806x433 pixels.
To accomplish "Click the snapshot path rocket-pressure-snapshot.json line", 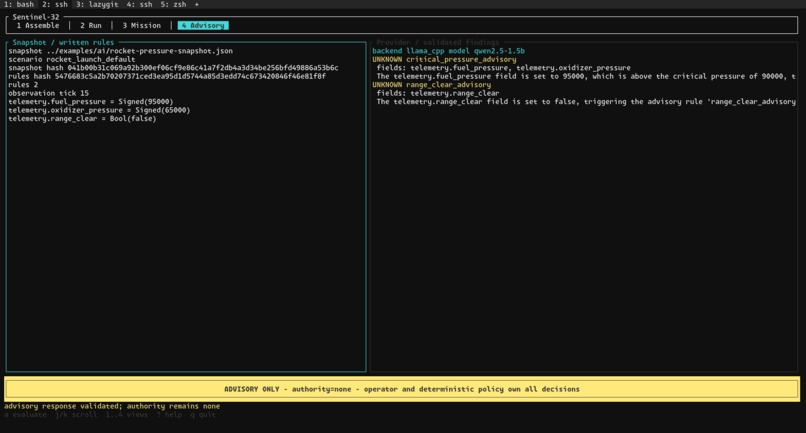I will pyautogui.click(x=120, y=51).
